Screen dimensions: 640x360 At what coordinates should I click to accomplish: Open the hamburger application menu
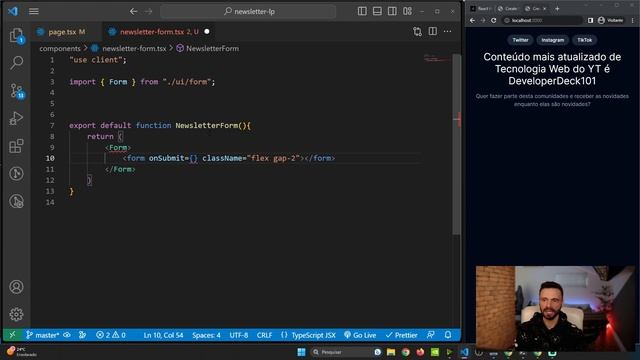pos(34,11)
